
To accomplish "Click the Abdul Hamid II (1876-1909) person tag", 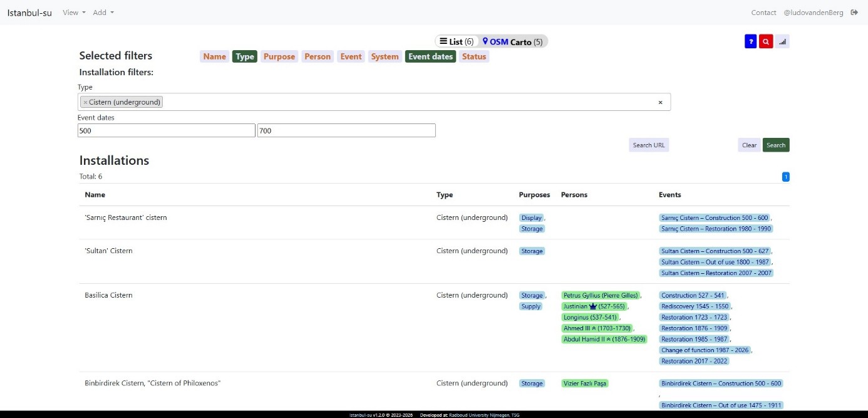I will coord(604,339).
